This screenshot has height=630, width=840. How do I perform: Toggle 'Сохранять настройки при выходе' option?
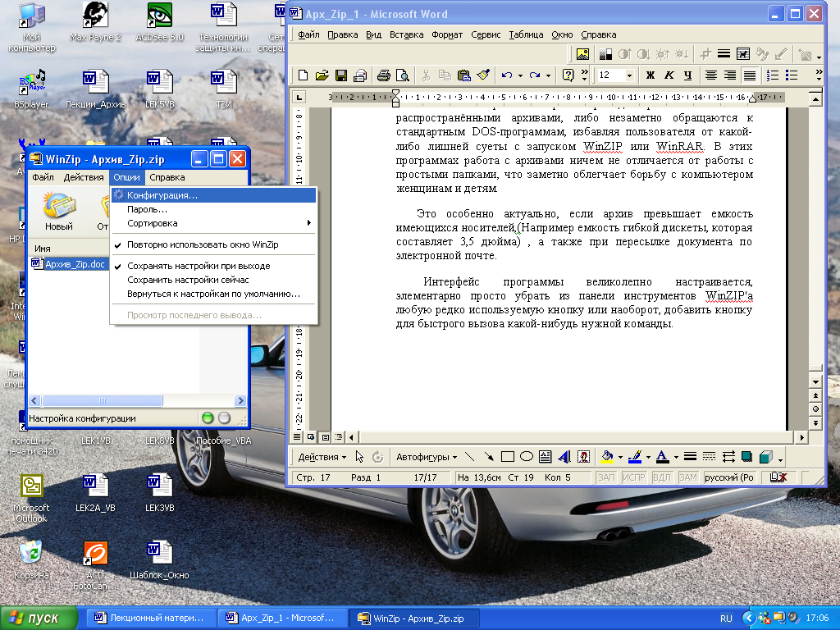coord(213,266)
